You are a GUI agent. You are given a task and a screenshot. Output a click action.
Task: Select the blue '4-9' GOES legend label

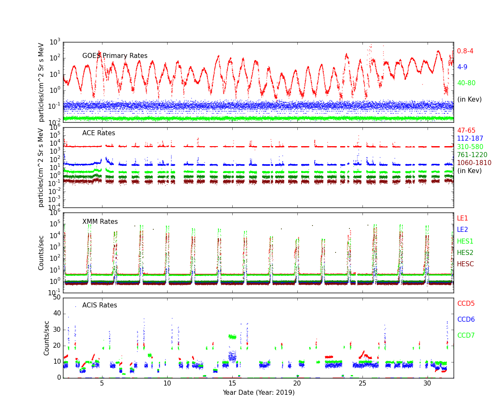[x=462, y=67]
